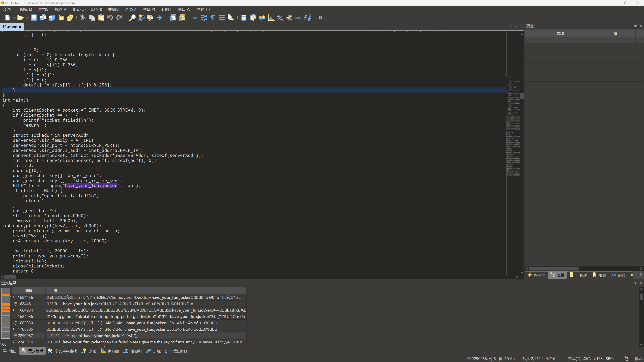Switch to the 函数 panel tab
Image resolution: width=644 pixels, height=362 pixels.
618,275
